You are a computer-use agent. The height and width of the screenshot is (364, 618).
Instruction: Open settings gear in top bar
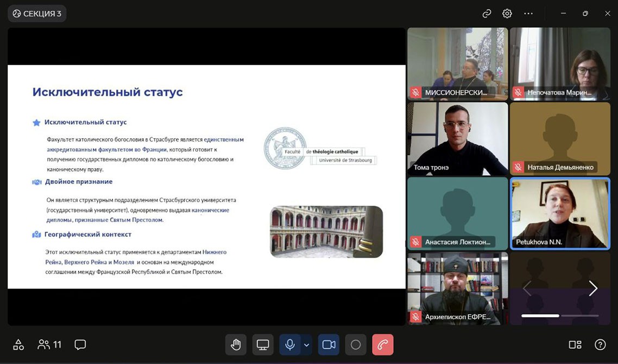(507, 14)
